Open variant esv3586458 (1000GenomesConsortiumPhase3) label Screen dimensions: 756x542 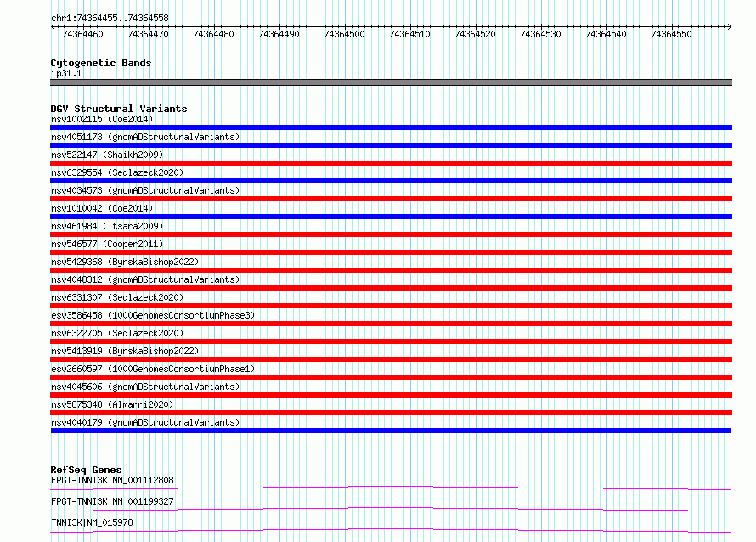153,315
